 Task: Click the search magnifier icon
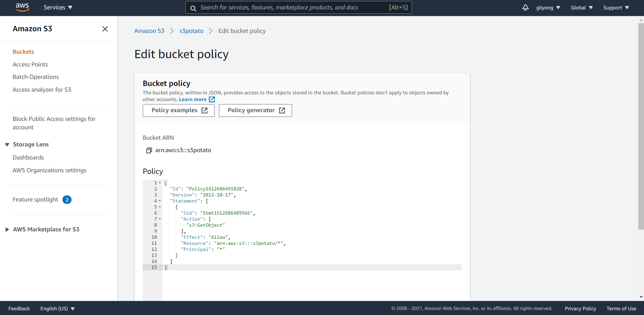193,8
